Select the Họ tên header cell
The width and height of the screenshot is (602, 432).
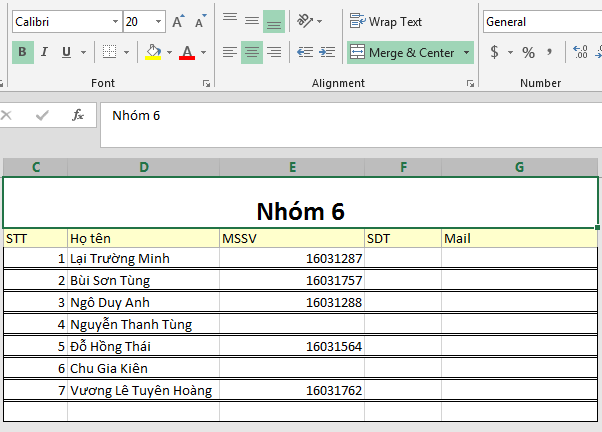point(144,238)
